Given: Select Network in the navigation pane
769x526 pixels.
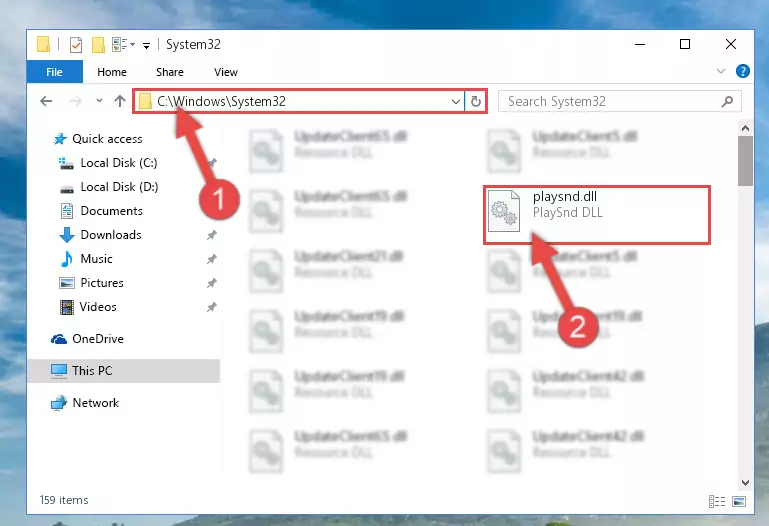Looking at the screenshot, I should [x=85, y=403].
